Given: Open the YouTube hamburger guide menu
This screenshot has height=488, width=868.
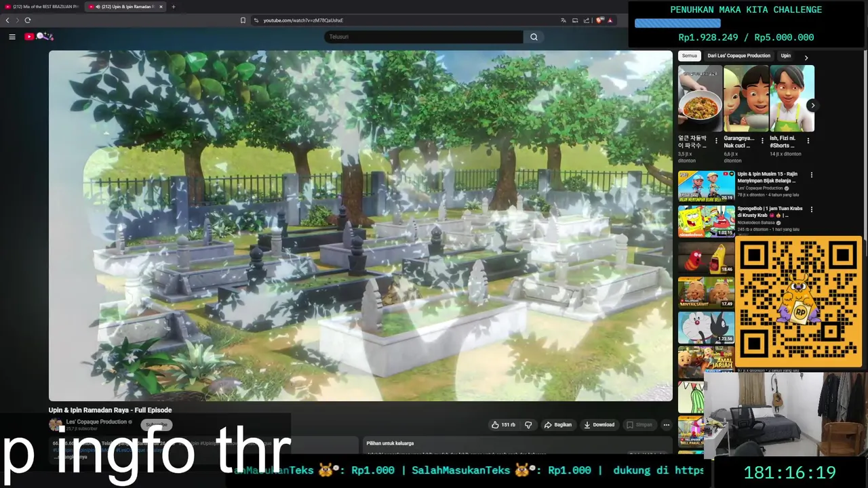Looking at the screenshot, I should (12, 37).
